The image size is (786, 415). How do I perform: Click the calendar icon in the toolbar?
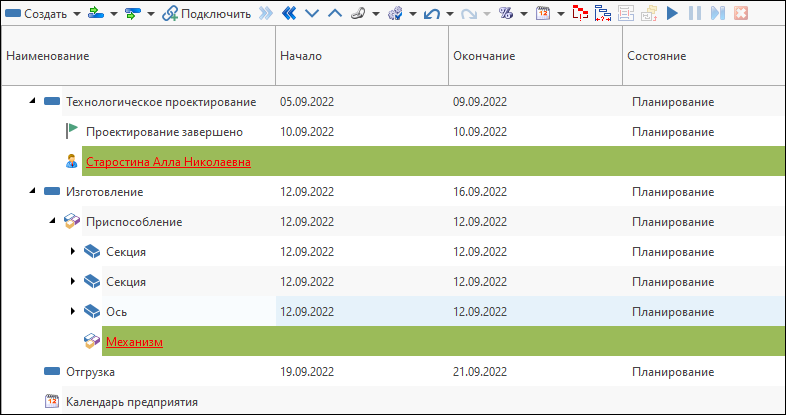[543, 14]
